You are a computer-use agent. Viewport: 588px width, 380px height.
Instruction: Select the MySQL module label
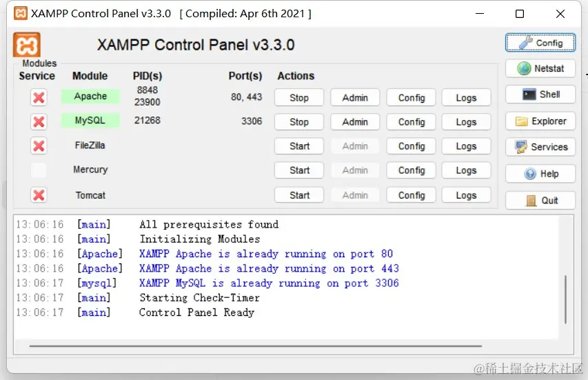point(90,121)
